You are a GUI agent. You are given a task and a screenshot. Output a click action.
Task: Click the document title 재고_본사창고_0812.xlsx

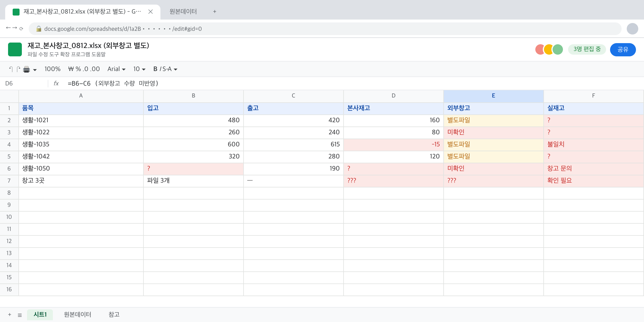pos(88,45)
